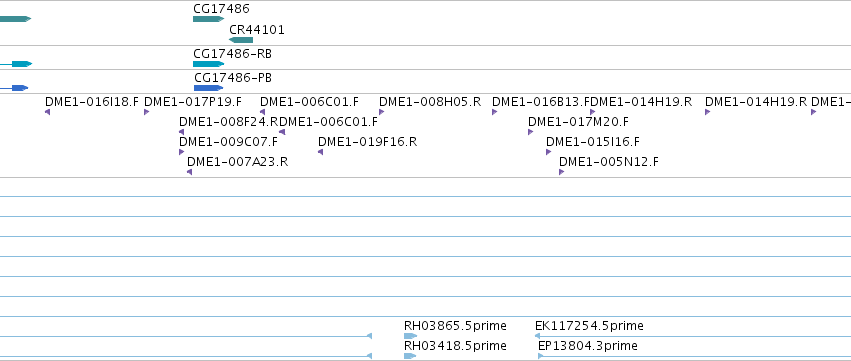Screen dimensions: 851x361
Task: Open the DME1-009C07.F feature label
Action: (228, 142)
